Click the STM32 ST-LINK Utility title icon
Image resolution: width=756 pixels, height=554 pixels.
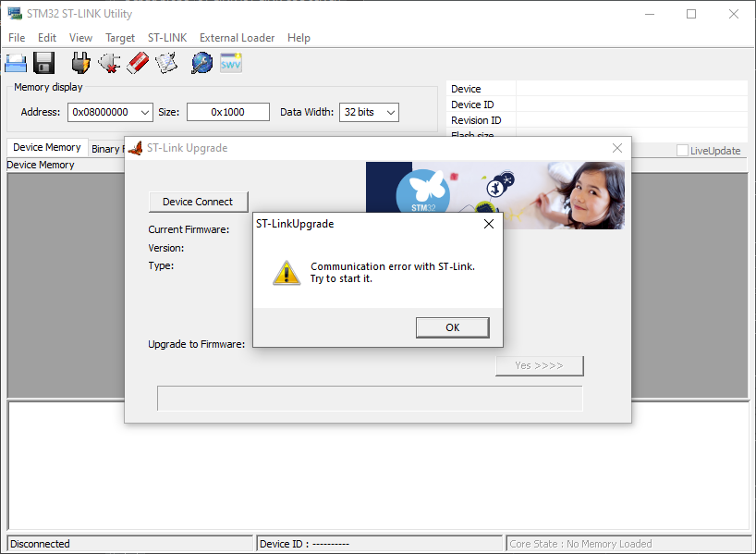pyautogui.click(x=15, y=14)
